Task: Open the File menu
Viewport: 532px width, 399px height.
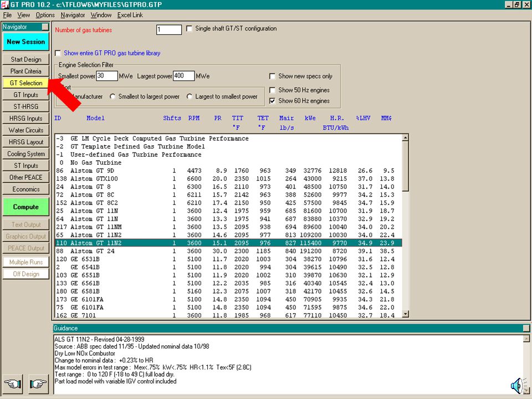Action: tap(7, 15)
